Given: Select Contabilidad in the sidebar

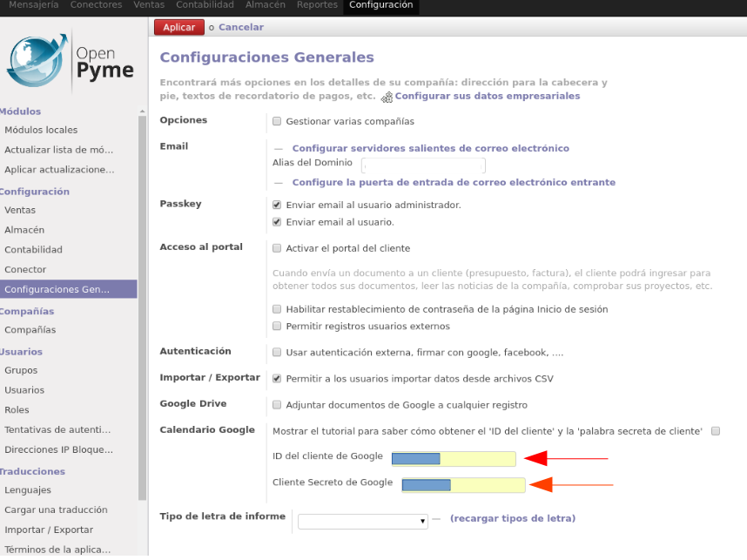Looking at the screenshot, I should tap(33, 250).
